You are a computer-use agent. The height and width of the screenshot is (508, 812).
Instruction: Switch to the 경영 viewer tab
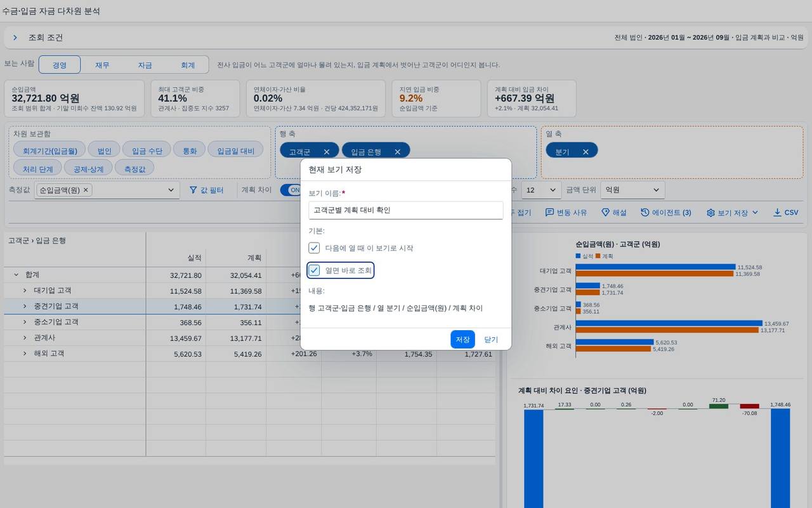click(60, 65)
